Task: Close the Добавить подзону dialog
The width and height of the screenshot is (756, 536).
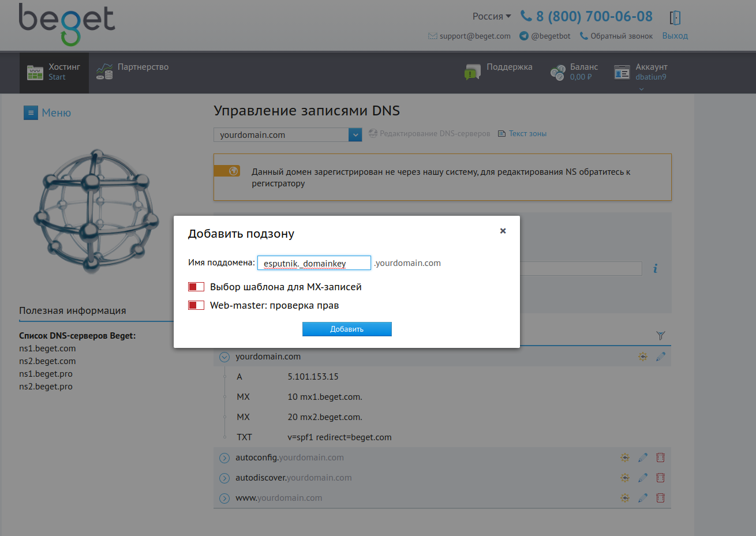Action: [x=503, y=231]
